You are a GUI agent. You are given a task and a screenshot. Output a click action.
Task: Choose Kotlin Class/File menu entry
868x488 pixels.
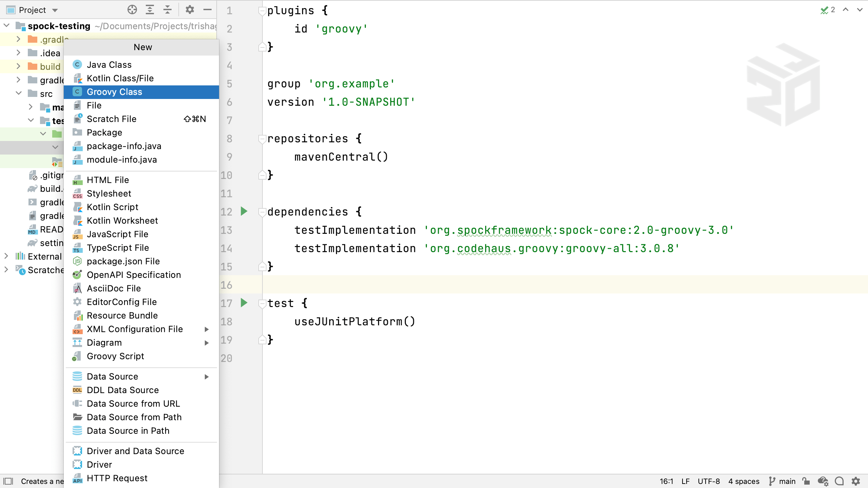[120, 78]
